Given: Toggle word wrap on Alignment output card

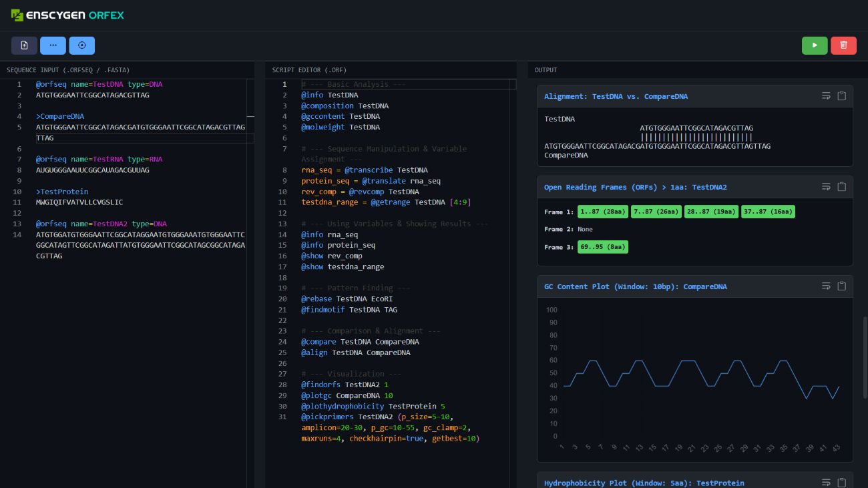Looking at the screenshot, I should (x=826, y=96).
